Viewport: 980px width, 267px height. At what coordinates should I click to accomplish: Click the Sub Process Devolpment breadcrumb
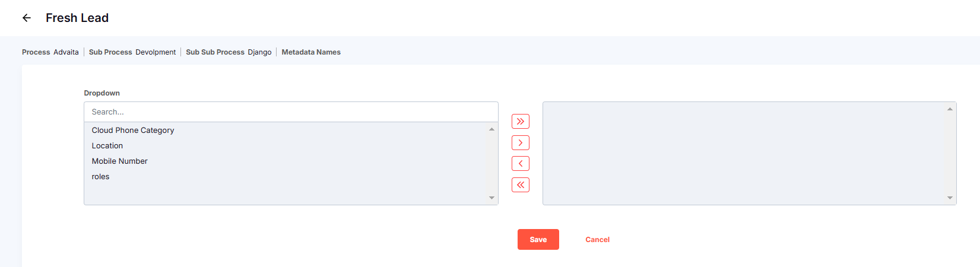tap(132, 52)
